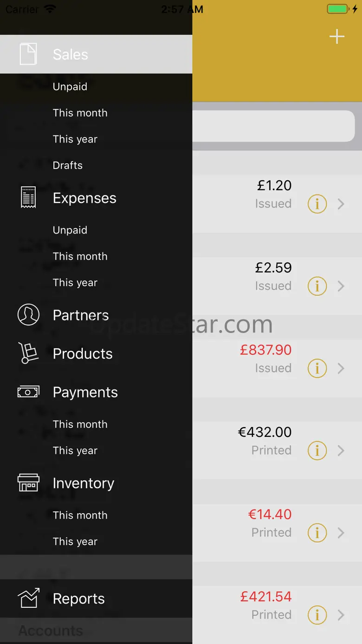Choose This year under Payments
Screen dimensions: 362x644
75,450
